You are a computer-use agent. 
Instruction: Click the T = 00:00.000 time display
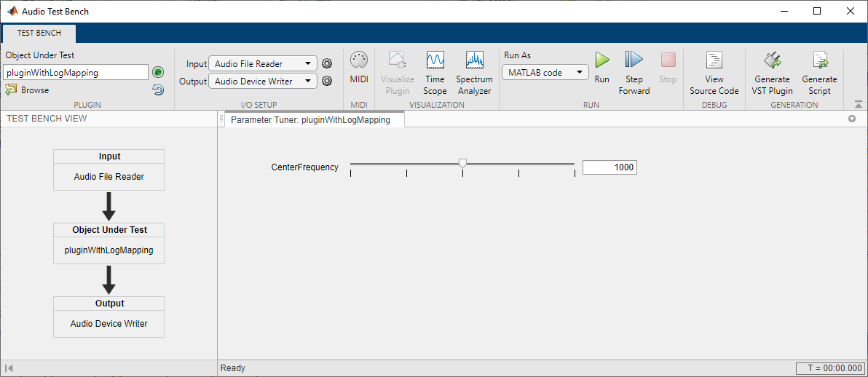(830, 368)
